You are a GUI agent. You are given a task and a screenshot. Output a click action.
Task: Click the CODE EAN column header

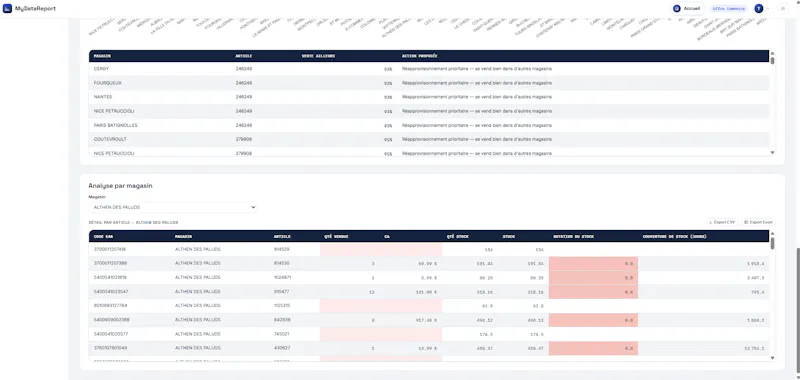coord(103,236)
